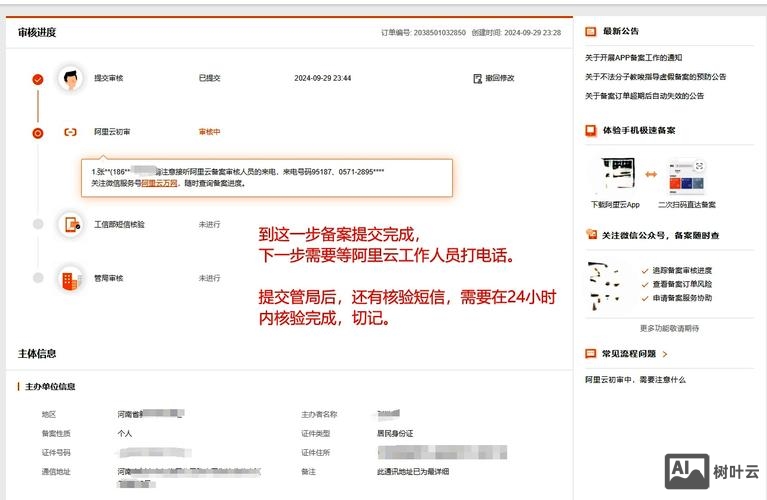This screenshot has width=767, height=500.
Task: Click the edit icon next to 撤回修改
Action: (477, 78)
